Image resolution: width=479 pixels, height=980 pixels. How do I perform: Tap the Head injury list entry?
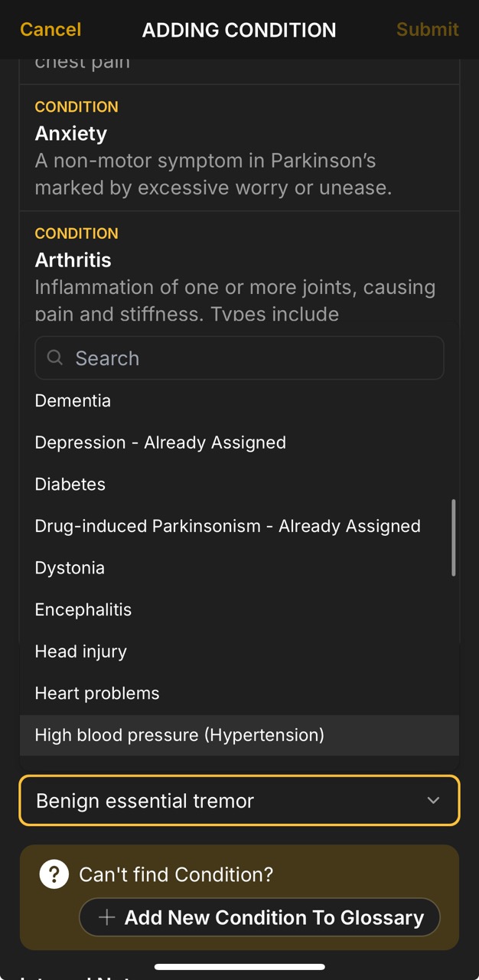80,651
